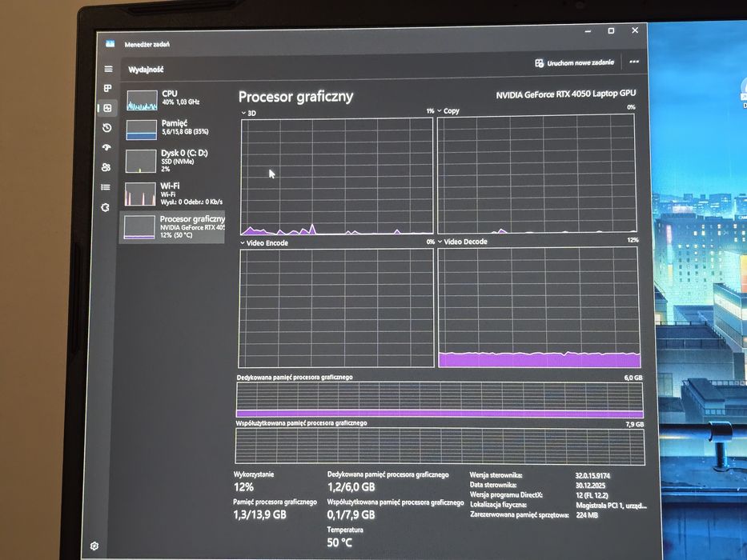Click the shared GPU memory graph
747x560 pixels.
[440, 446]
